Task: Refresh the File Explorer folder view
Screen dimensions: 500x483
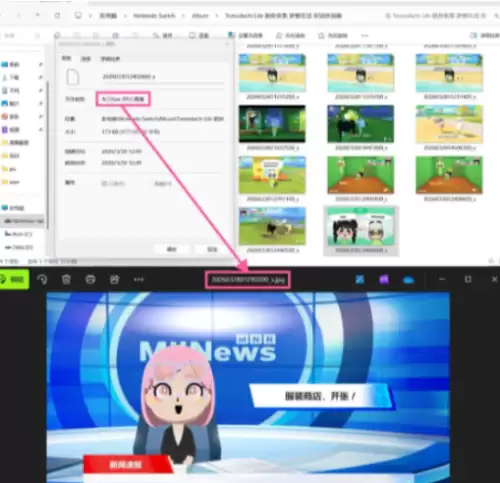Action: 57,15
